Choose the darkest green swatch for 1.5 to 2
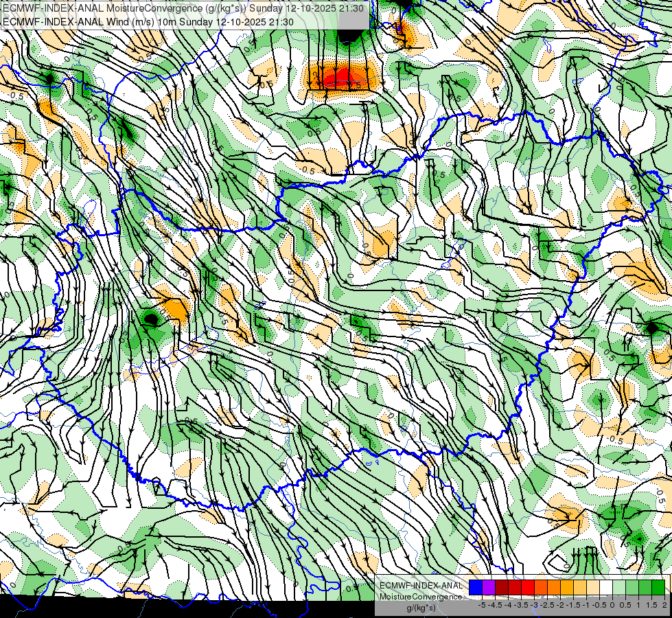The width and height of the screenshot is (672, 618). (658, 587)
